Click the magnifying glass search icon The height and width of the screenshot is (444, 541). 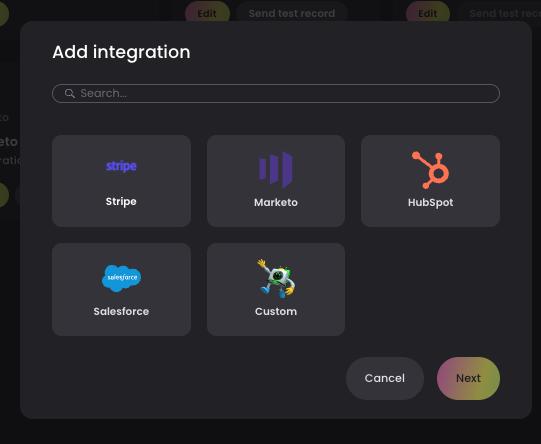pyautogui.click(x=70, y=93)
